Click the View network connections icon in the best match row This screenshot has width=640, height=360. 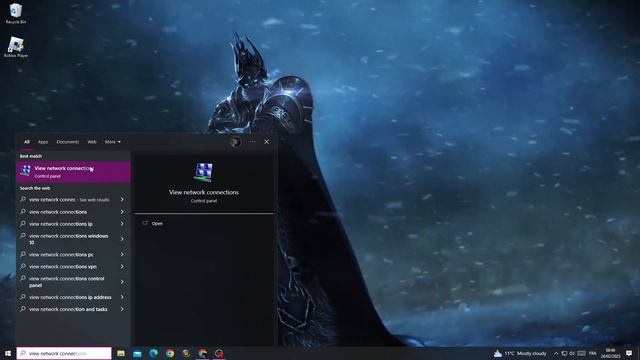tap(25, 171)
